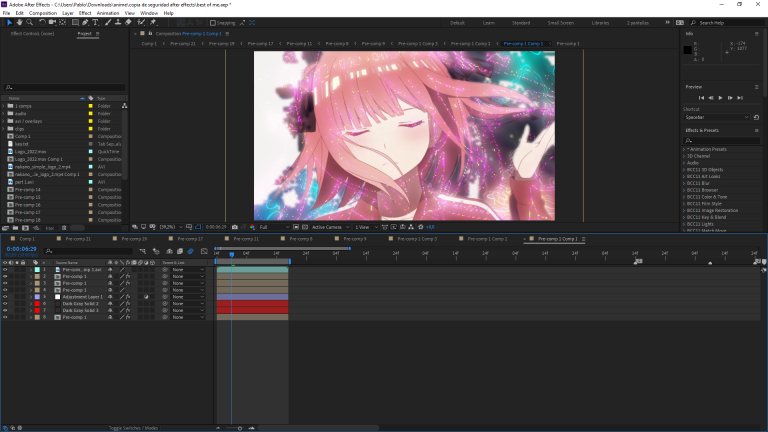Open the Effects & Presets panel menu
This screenshot has height=432, width=768.
click(x=757, y=130)
